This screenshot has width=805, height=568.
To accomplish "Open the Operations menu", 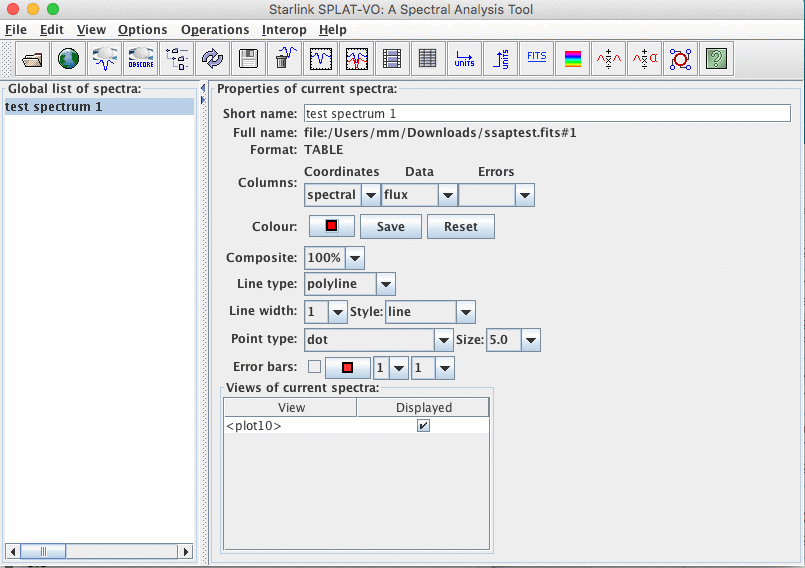I will point(215,30).
